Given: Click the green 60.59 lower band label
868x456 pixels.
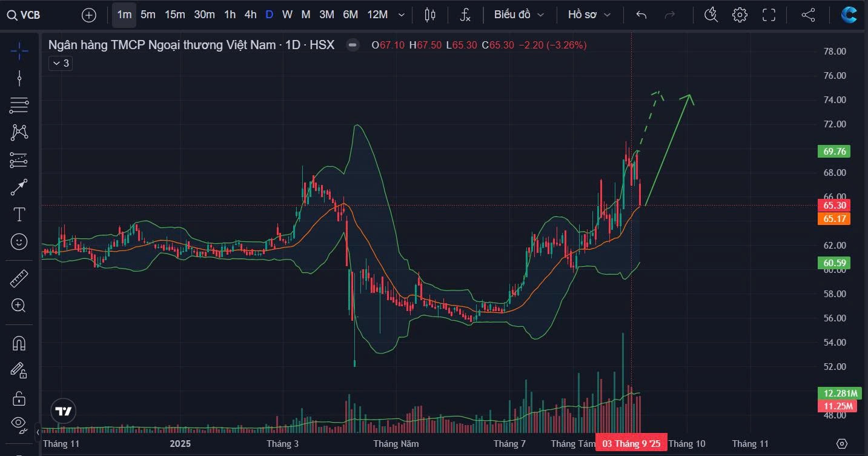Looking at the screenshot, I should 834,263.
